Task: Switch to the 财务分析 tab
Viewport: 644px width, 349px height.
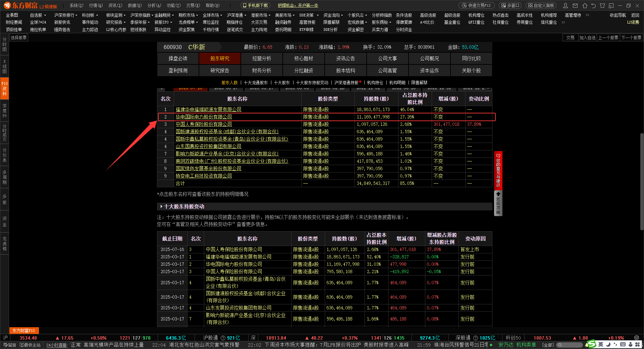Action: [x=262, y=70]
